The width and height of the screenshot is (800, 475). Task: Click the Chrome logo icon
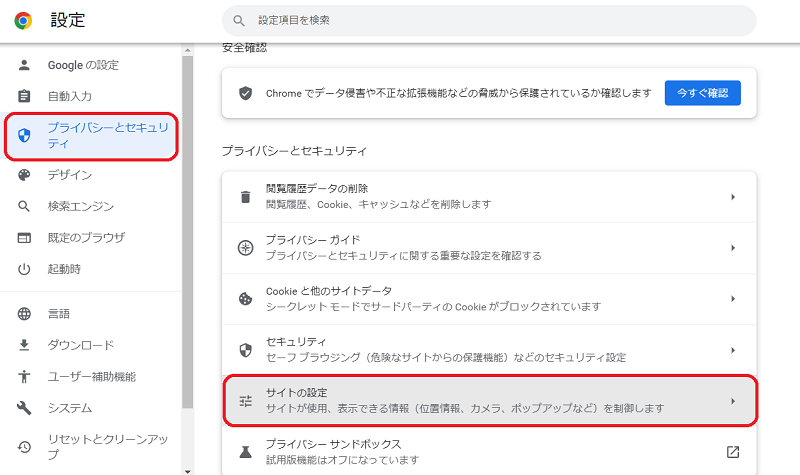click(22, 20)
